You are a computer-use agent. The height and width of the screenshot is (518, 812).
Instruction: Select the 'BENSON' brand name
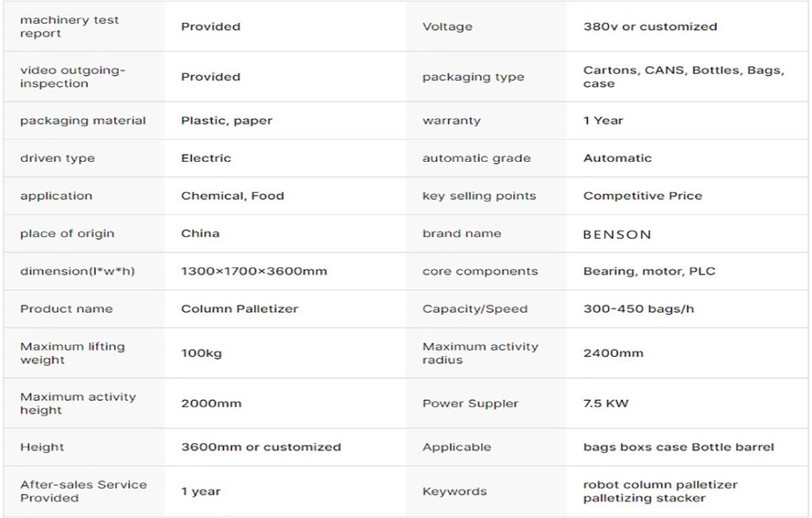click(617, 234)
